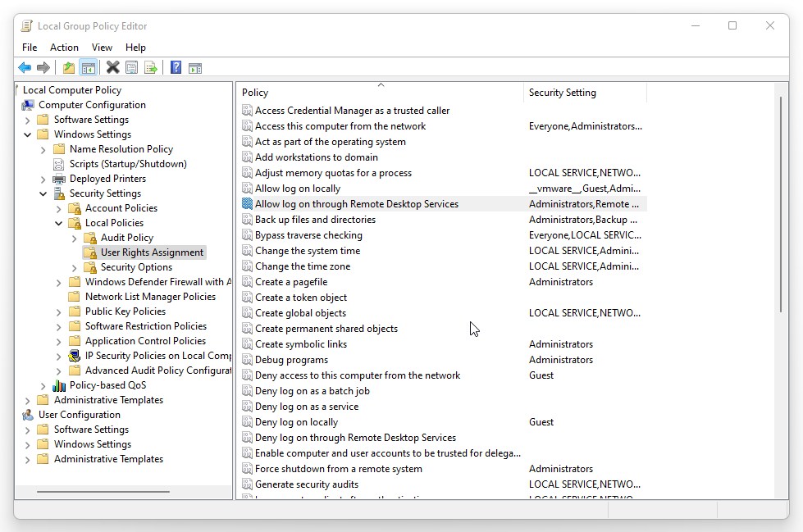803x532 pixels.
Task: Click the tree pane horizontal scrollbar
Action: point(103,492)
